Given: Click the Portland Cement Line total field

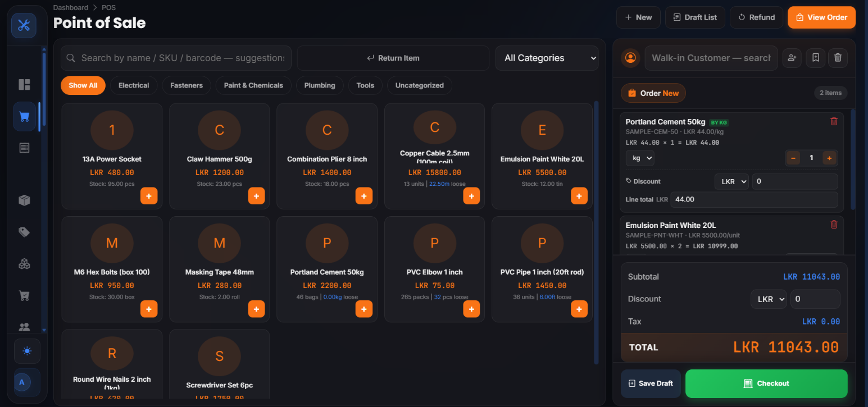Looking at the screenshot, I should click(754, 199).
